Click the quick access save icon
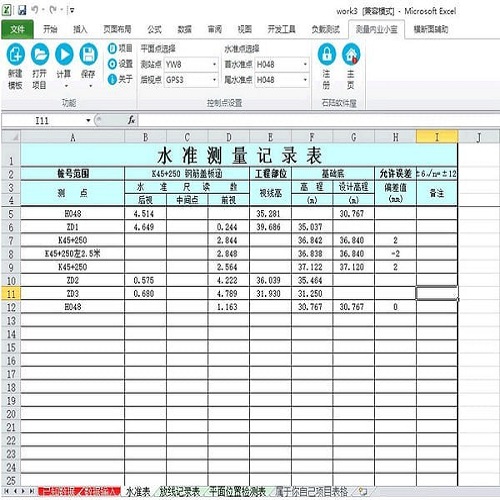This screenshot has width=500, height=500. point(22,10)
